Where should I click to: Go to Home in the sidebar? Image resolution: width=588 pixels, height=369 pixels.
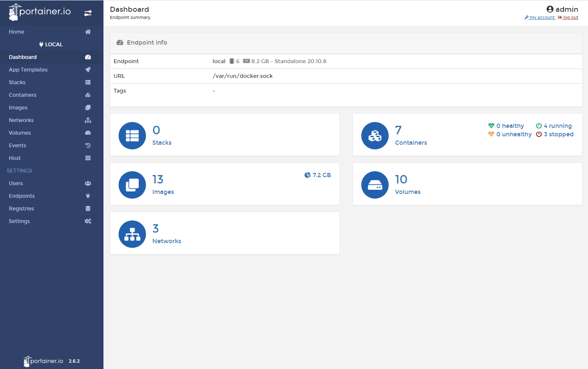(52, 32)
